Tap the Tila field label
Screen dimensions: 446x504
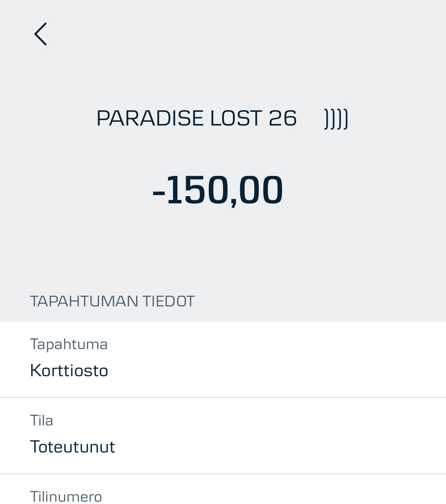coord(42,420)
